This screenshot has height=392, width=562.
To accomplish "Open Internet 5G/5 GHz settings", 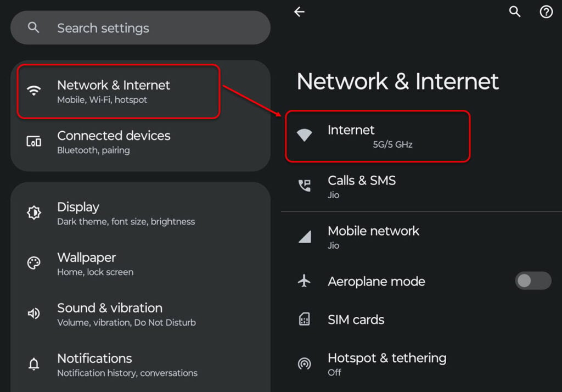I will tap(378, 136).
